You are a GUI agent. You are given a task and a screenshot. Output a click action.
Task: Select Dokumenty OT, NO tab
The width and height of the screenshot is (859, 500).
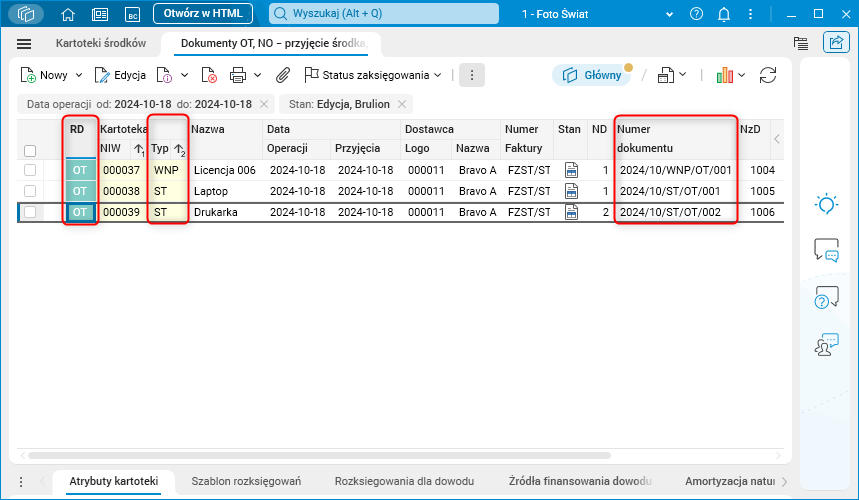coord(273,43)
